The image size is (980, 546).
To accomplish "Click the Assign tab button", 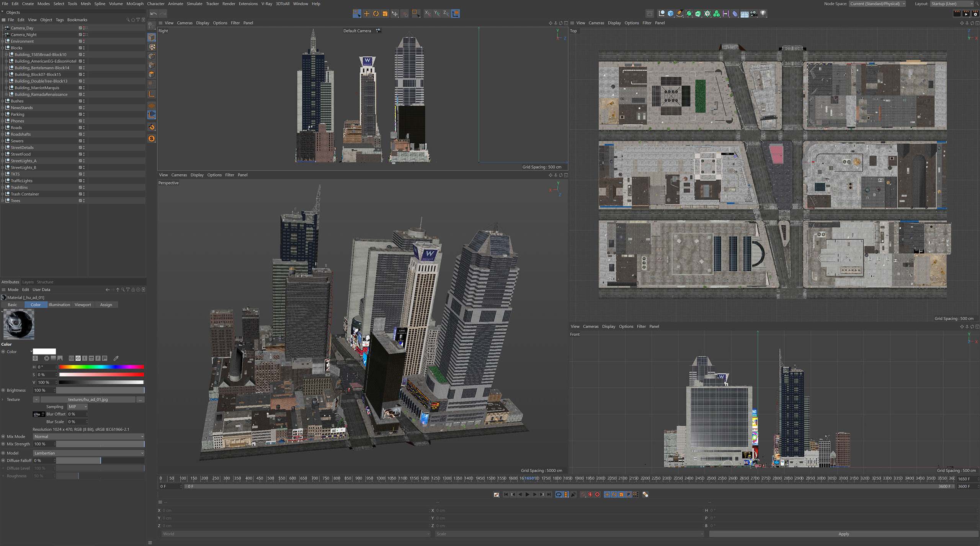I will pos(106,305).
